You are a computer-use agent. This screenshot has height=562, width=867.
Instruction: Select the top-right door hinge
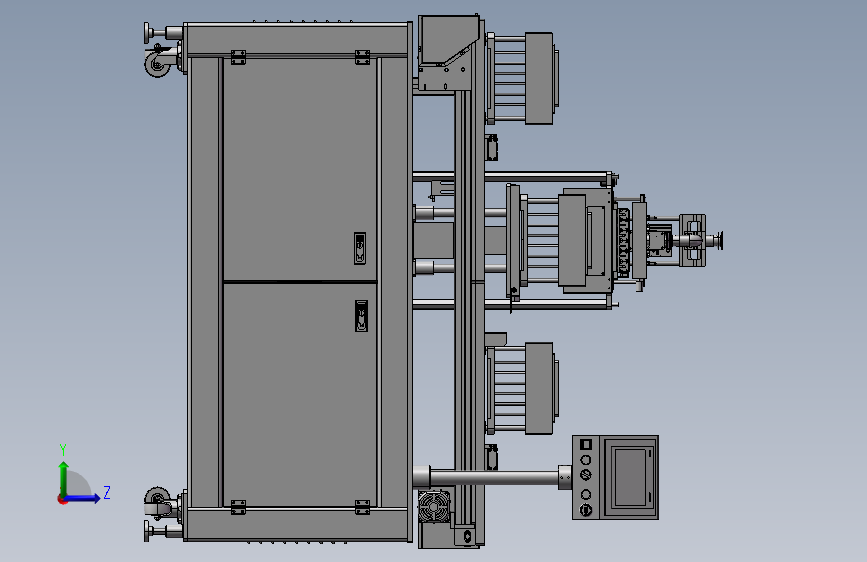tap(362, 58)
